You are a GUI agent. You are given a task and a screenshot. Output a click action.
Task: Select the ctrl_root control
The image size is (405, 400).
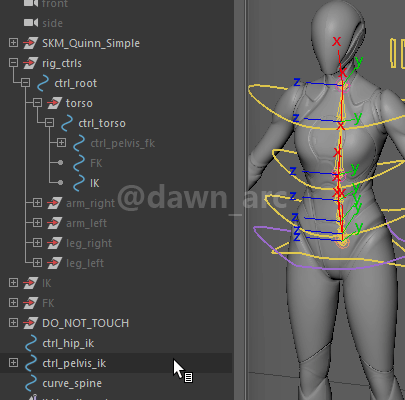coord(76,83)
